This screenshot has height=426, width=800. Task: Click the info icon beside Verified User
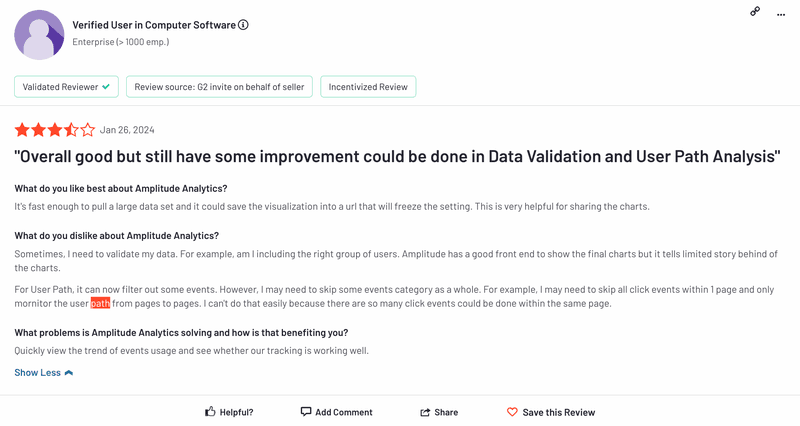(244, 25)
